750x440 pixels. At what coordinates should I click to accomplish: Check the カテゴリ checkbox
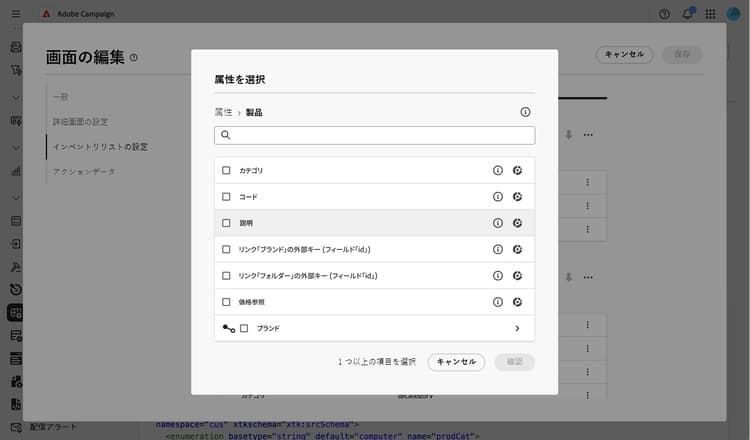[x=226, y=170]
